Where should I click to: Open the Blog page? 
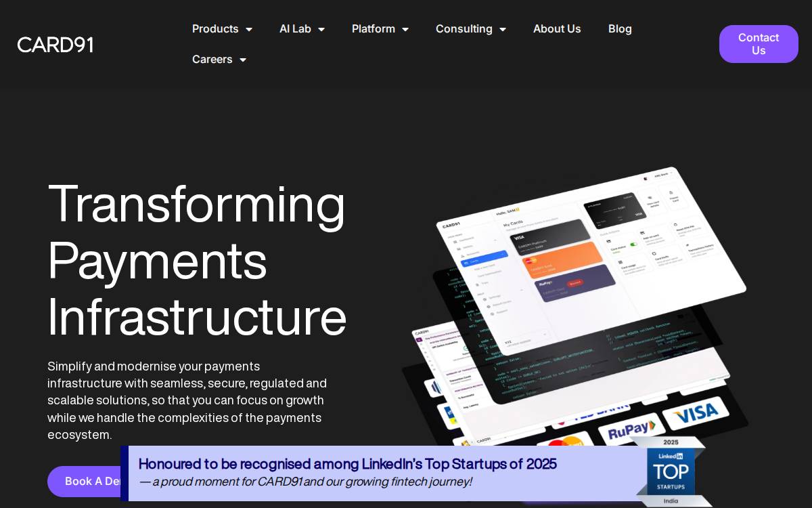click(620, 28)
